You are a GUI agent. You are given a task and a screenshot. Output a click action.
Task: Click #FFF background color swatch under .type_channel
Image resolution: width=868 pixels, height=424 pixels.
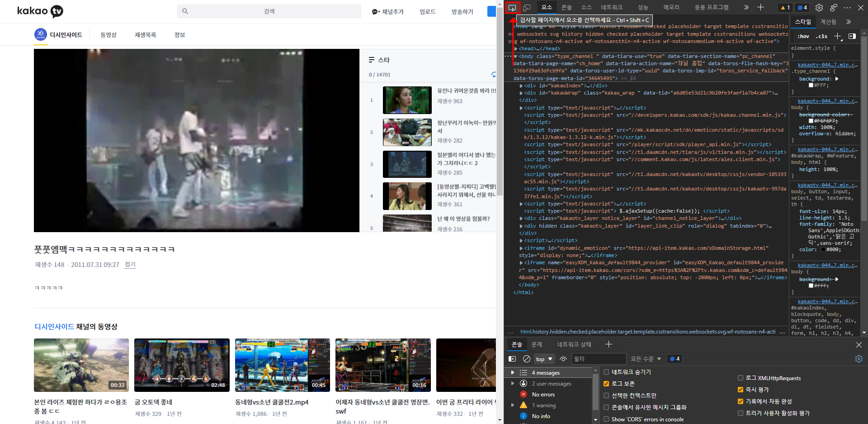point(811,85)
